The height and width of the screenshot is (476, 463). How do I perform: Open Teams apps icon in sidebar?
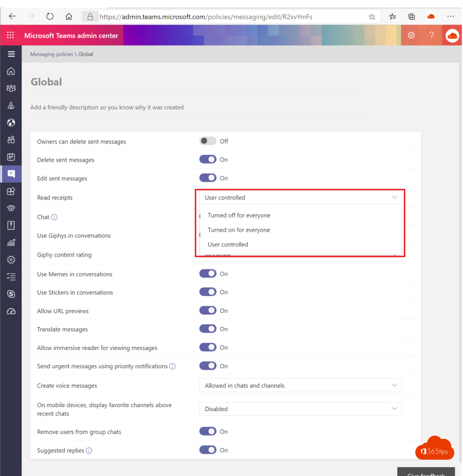[x=11, y=191]
